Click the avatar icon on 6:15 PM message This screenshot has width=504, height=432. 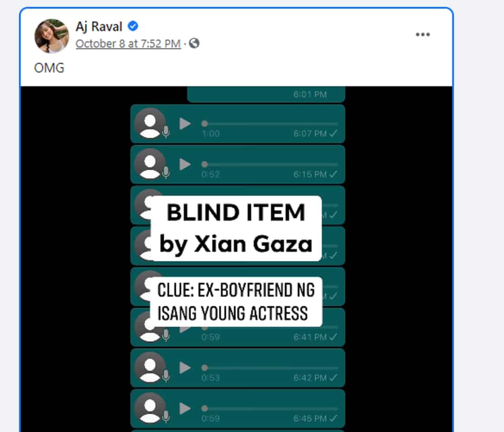150,164
